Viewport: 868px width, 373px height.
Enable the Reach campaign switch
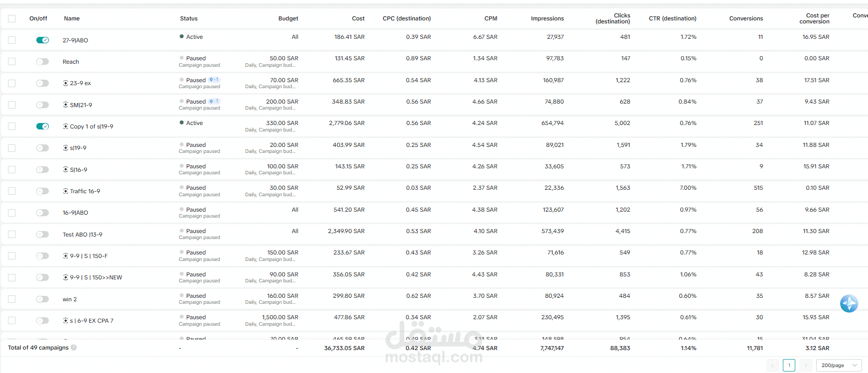(42, 62)
